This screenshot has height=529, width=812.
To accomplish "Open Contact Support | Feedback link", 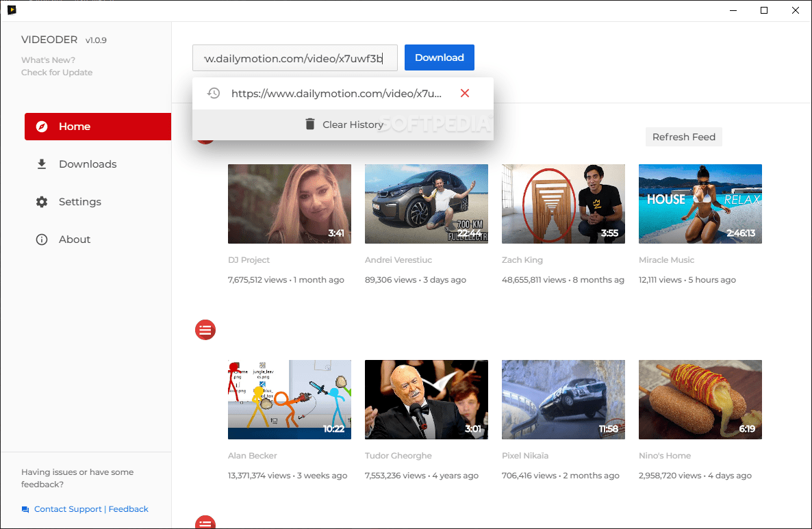I will click(91, 509).
